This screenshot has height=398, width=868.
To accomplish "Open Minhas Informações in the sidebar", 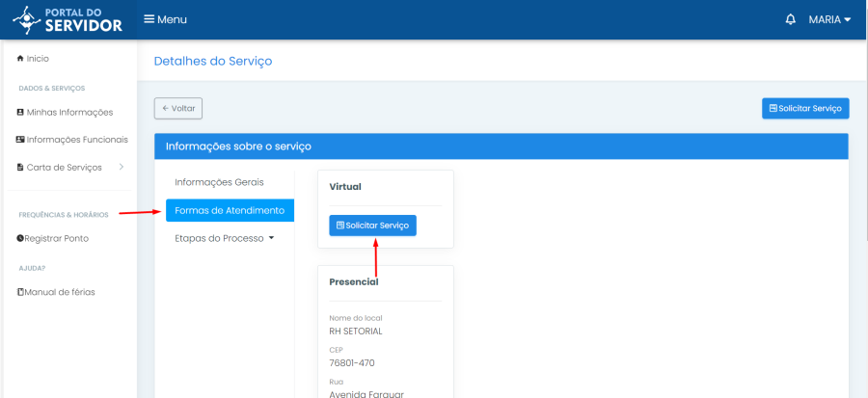I will [x=65, y=112].
